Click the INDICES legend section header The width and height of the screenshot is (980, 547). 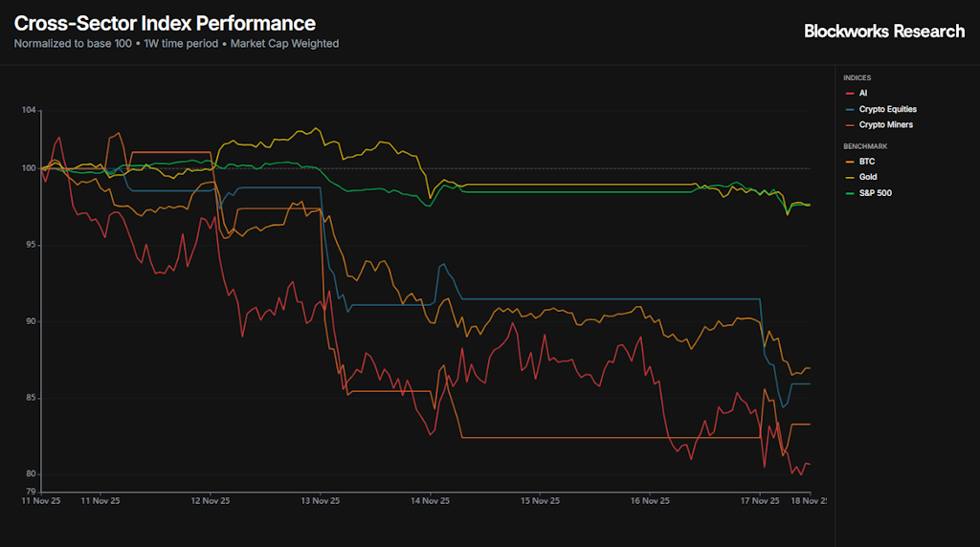coord(857,77)
